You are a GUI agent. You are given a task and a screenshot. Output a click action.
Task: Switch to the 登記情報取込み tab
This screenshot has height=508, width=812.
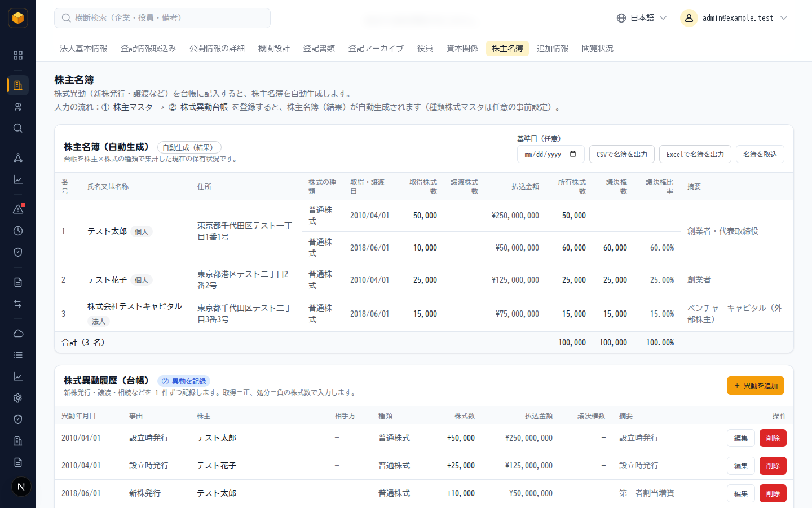148,49
